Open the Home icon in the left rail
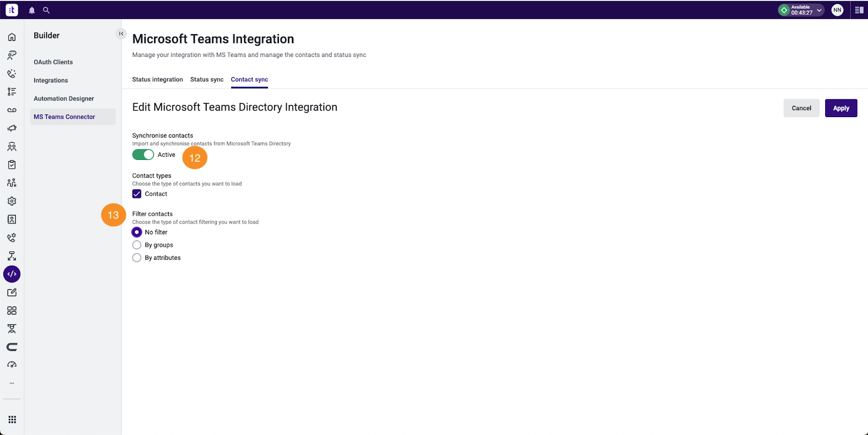 pyautogui.click(x=12, y=37)
